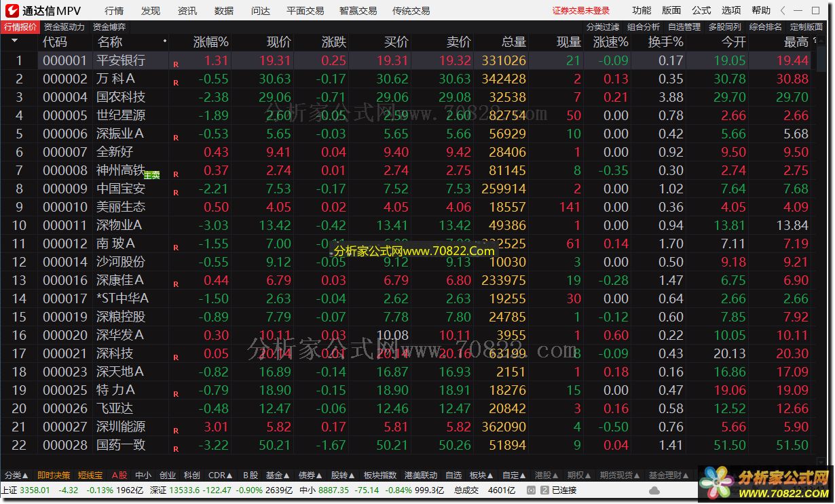Expand the 自定▲ dropdown tab
835x504 pixels.
point(514,476)
